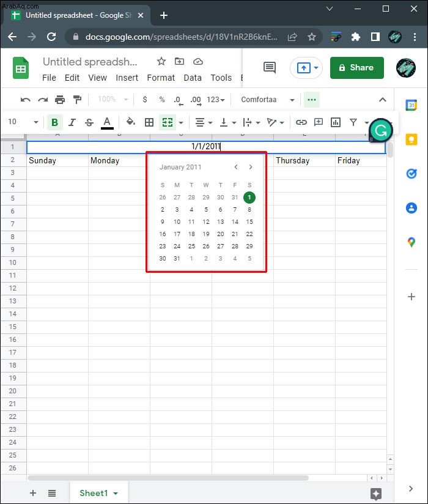Open the text color picker
Viewport: 428px width, 504px height.
coord(107,122)
